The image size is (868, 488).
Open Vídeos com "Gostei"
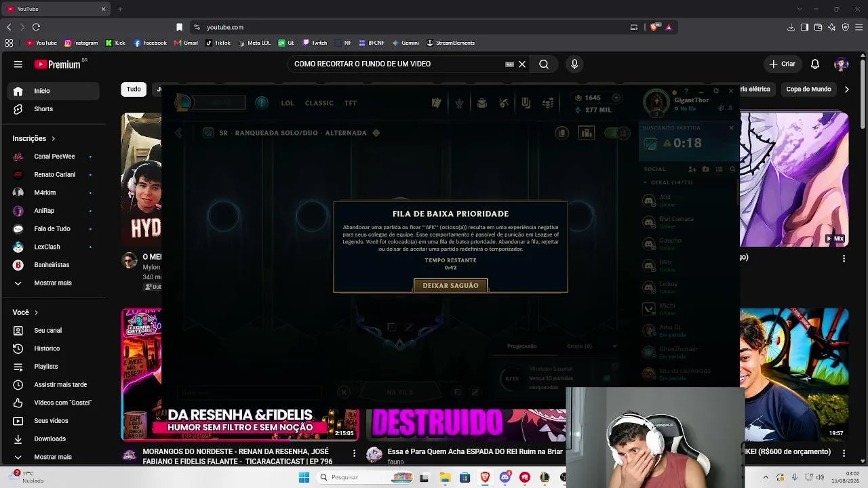click(x=54, y=403)
